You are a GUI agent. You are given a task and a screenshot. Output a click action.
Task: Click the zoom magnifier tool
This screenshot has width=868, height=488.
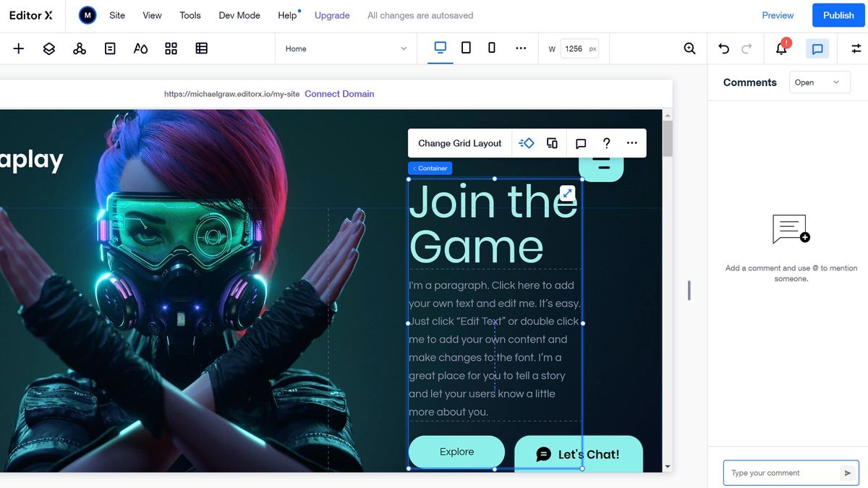pos(689,48)
